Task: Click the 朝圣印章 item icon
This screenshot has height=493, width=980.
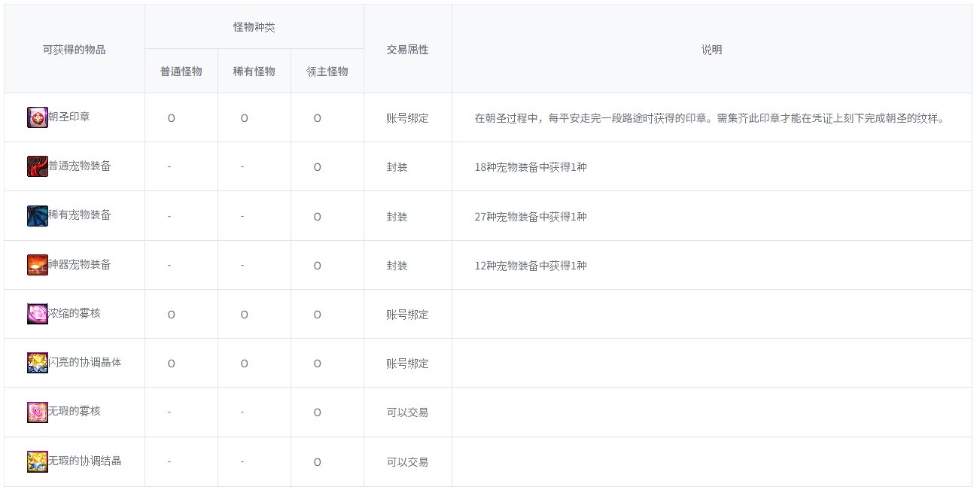Action: (x=37, y=117)
